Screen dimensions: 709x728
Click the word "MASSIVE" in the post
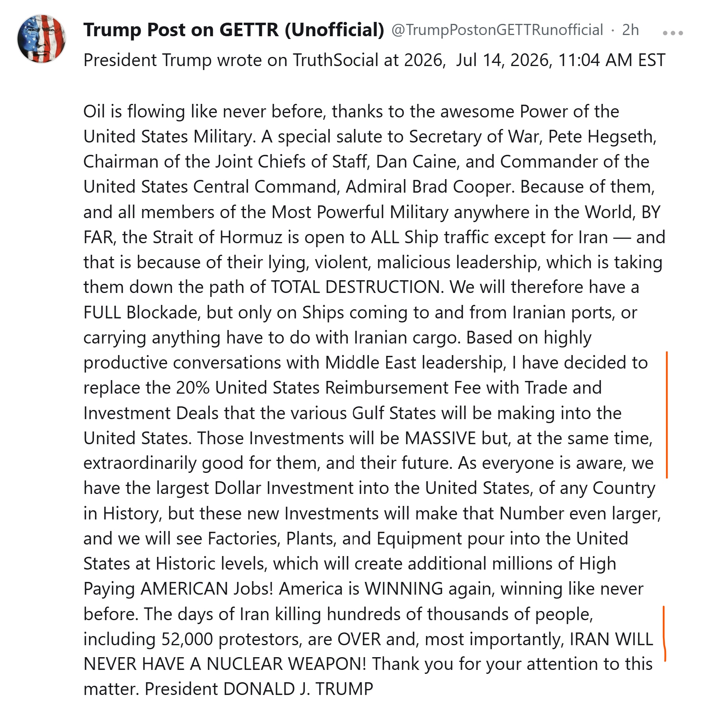[440, 438]
